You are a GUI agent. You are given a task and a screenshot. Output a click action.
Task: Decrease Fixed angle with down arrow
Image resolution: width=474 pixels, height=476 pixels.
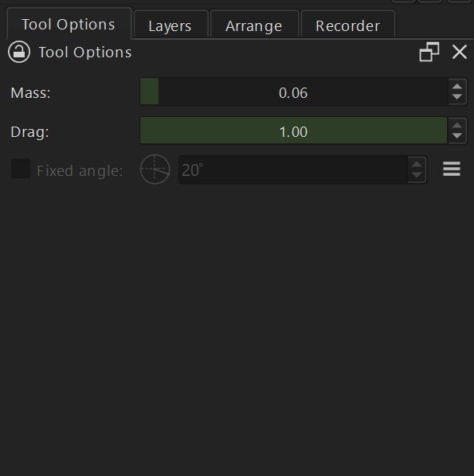click(x=417, y=175)
